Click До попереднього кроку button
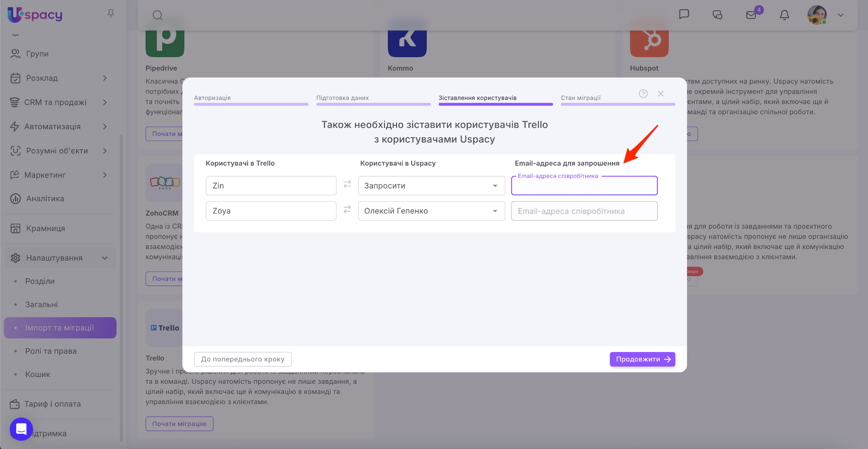The height and width of the screenshot is (449, 868). (242, 359)
